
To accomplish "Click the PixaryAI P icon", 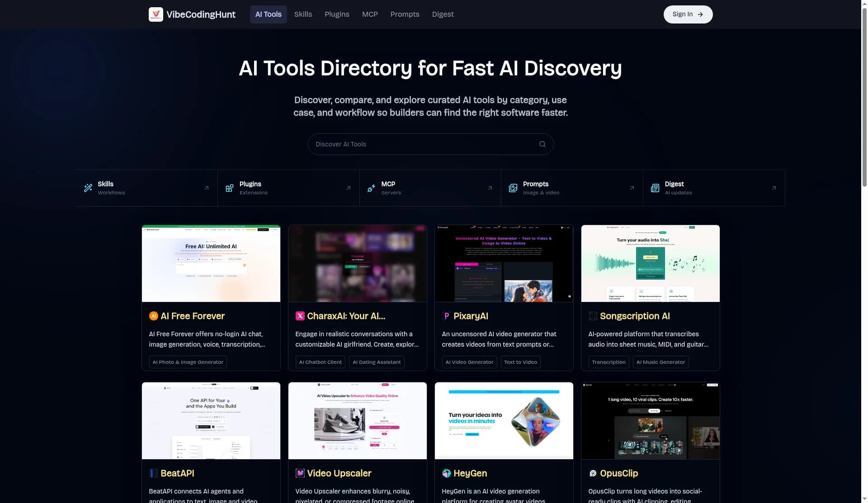I will (x=447, y=316).
